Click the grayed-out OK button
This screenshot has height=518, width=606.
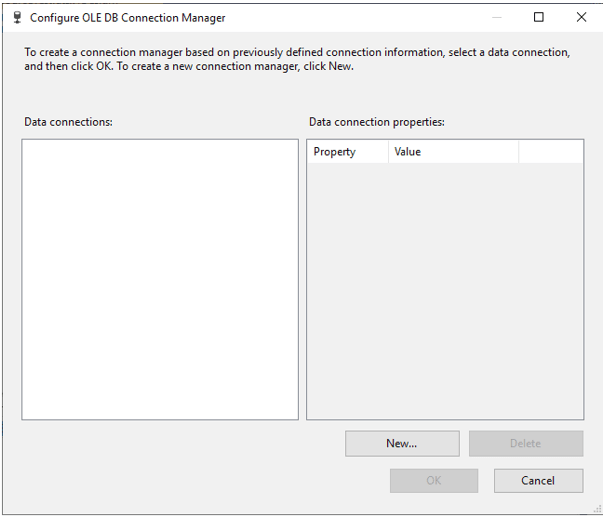point(434,480)
